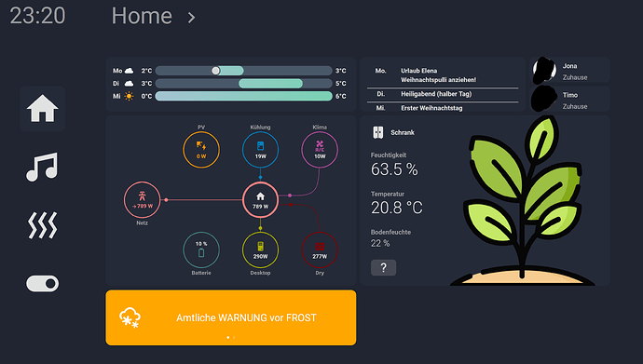This screenshot has height=364, width=643.
Task: Click the Wednesday sunny weather icon
Action: (x=130, y=96)
